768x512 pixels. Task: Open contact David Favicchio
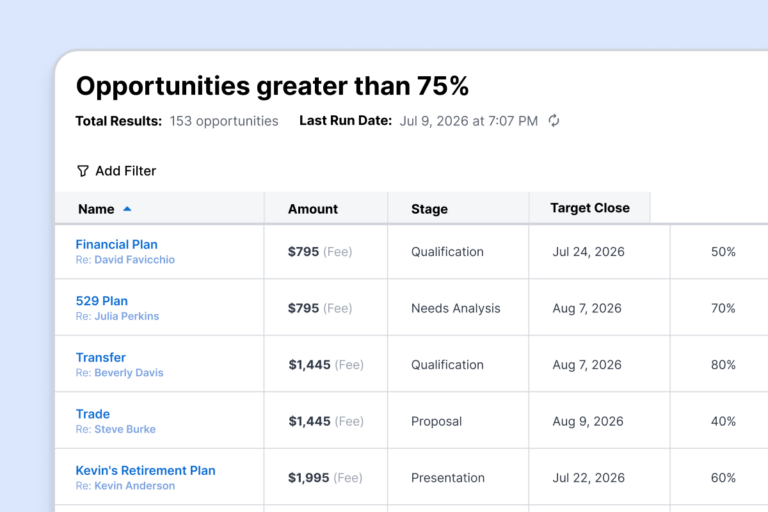(134, 260)
